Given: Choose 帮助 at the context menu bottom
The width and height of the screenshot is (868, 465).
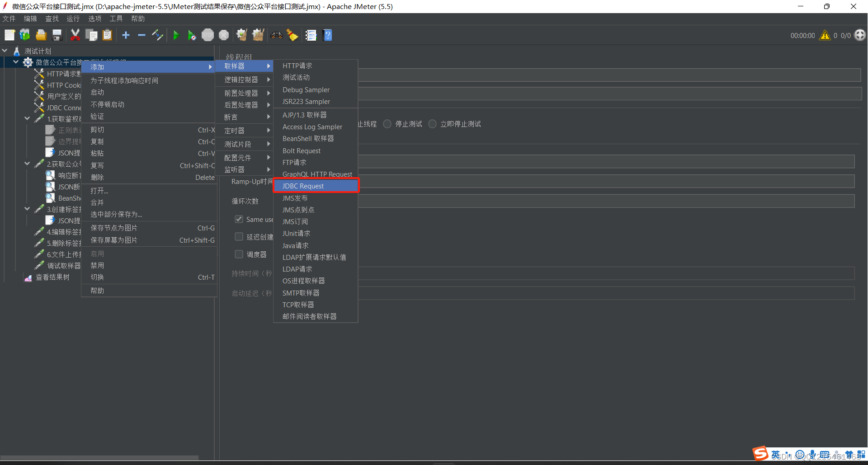Looking at the screenshot, I should (149, 291).
